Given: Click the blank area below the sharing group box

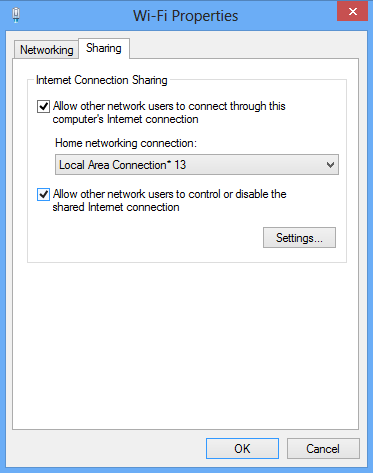Looking at the screenshot, I should click(186, 345).
